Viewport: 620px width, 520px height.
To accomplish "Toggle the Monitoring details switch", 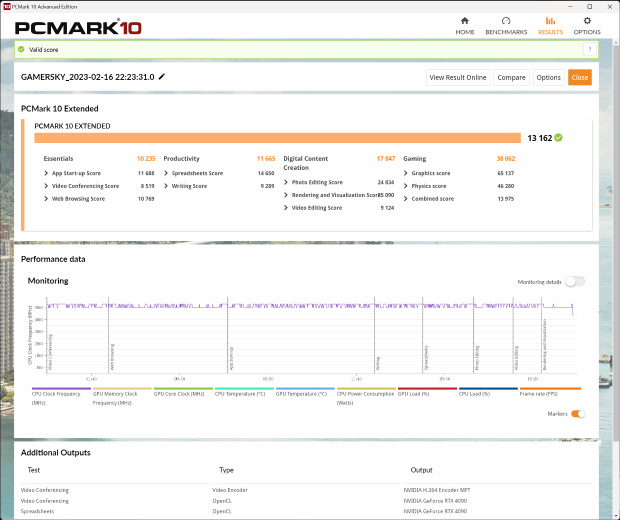I will (x=575, y=282).
